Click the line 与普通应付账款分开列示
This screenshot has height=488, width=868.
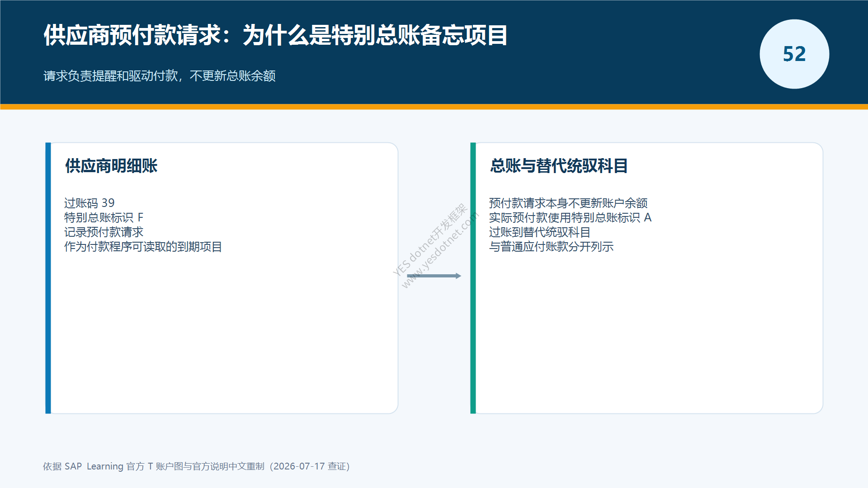[x=551, y=247]
